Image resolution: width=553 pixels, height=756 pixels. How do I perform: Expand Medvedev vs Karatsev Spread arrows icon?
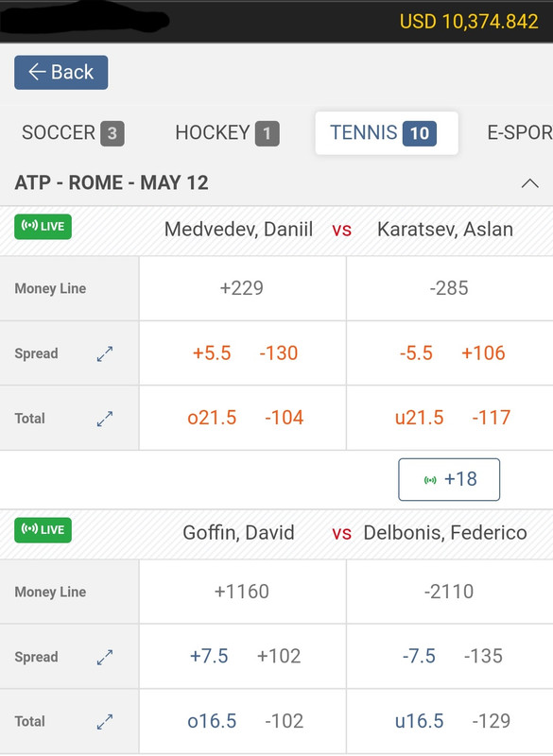(105, 353)
